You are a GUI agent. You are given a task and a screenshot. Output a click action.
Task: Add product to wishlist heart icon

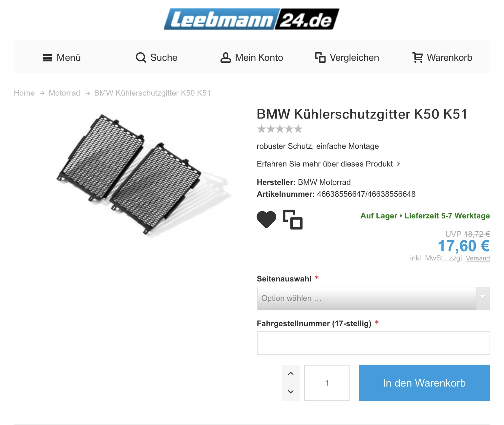266,219
